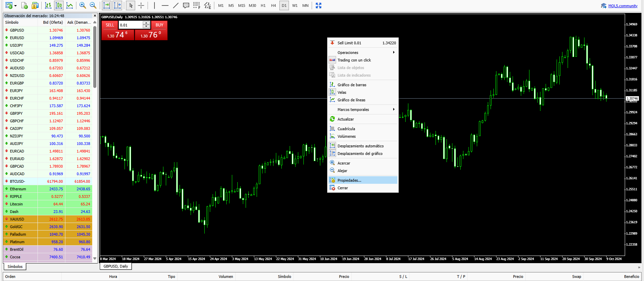Image resolution: width=644 pixels, height=281 pixels.
Task: Select Gráfico de líneas in the context menu
Action: 363,100
